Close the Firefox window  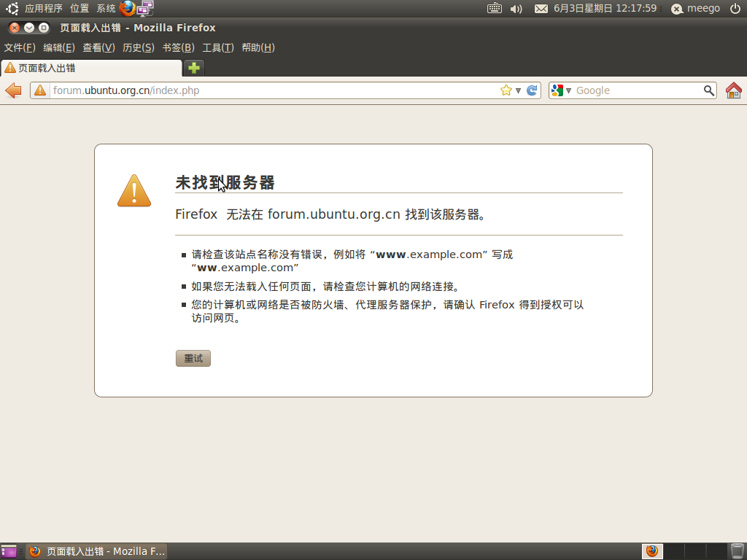coord(15,28)
